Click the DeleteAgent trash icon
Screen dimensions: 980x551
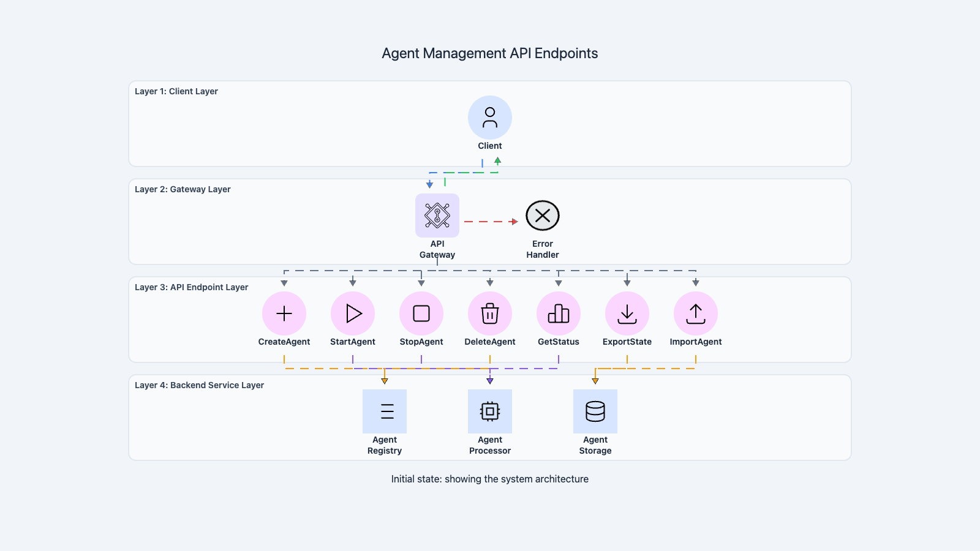click(x=490, y=313)
